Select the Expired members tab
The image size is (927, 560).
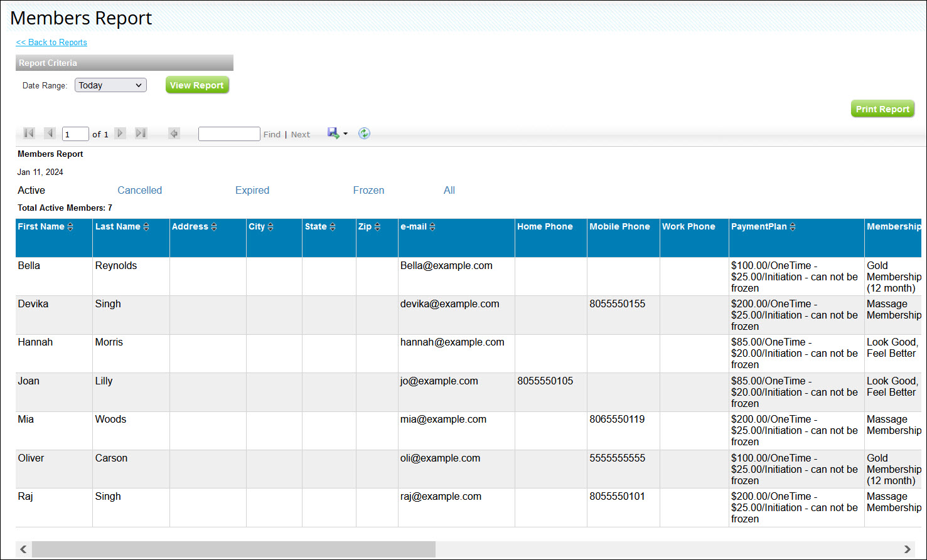pyautogui.click(x=252, y=190)
